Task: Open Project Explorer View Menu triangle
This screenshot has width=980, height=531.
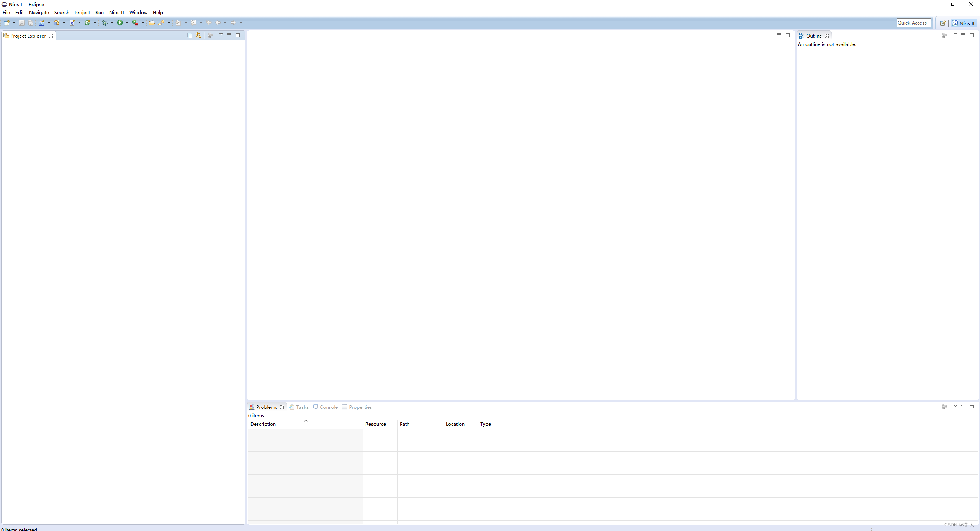Action: [221, 35]
